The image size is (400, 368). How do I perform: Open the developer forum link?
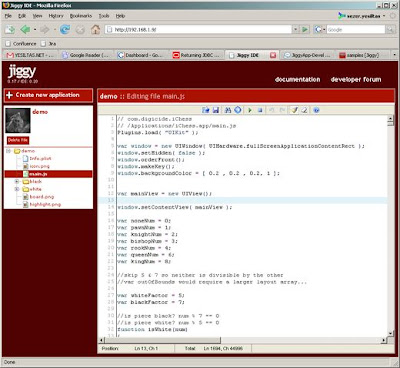[x=356, y=79]
